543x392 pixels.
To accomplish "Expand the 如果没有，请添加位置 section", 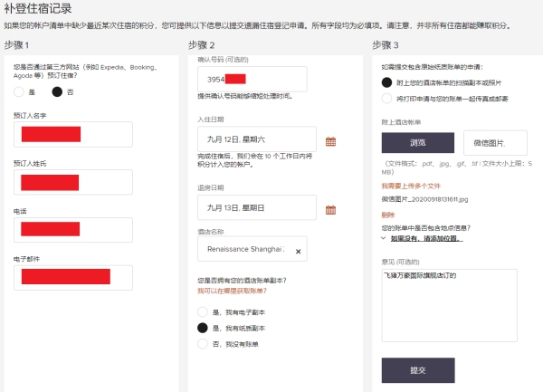I will (x=384, y=238).
